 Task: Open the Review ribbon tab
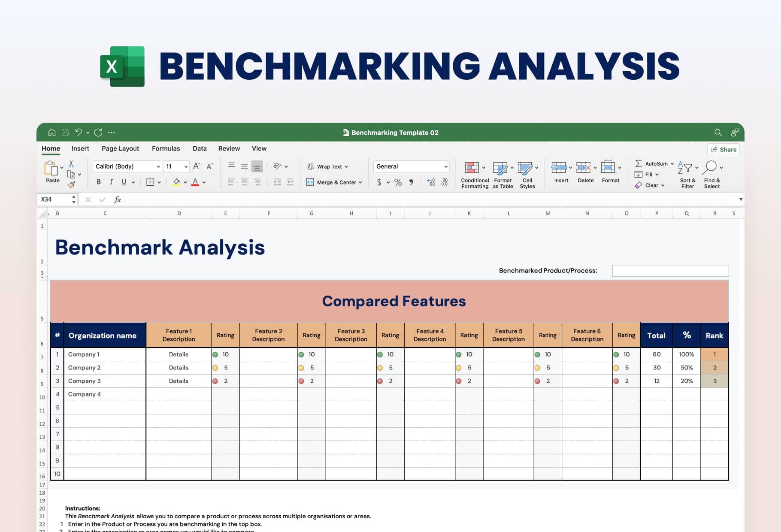coord(229,148)
